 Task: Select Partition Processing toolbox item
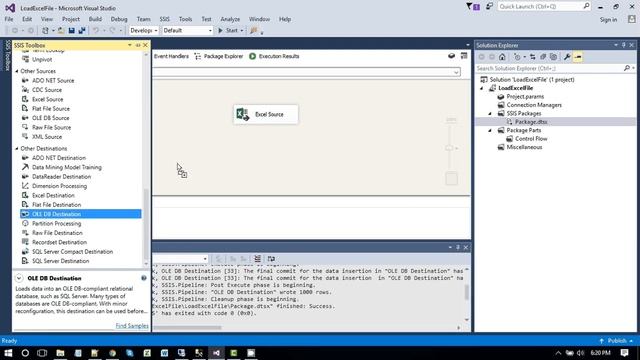coord(56,223)
